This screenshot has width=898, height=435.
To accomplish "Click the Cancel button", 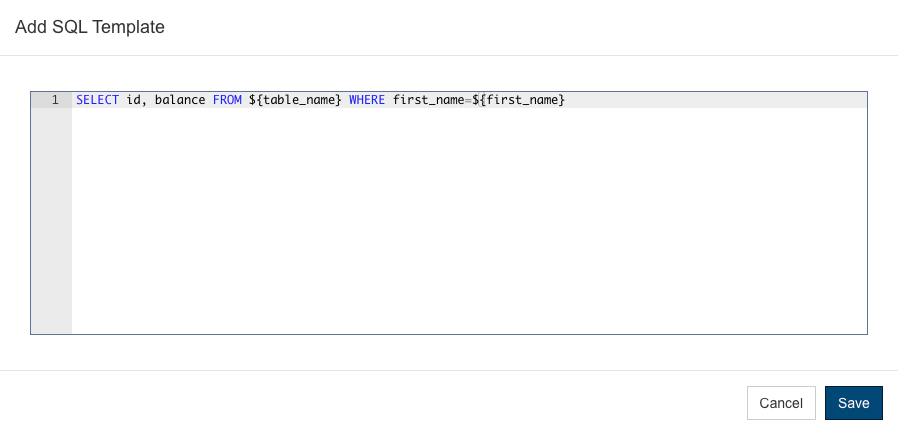I will tap(781, 403).
